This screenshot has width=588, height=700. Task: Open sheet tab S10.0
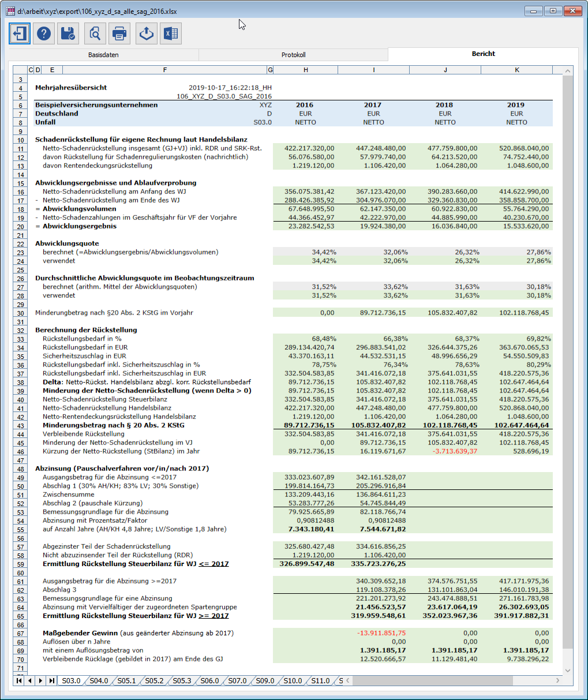coord(293,681)
